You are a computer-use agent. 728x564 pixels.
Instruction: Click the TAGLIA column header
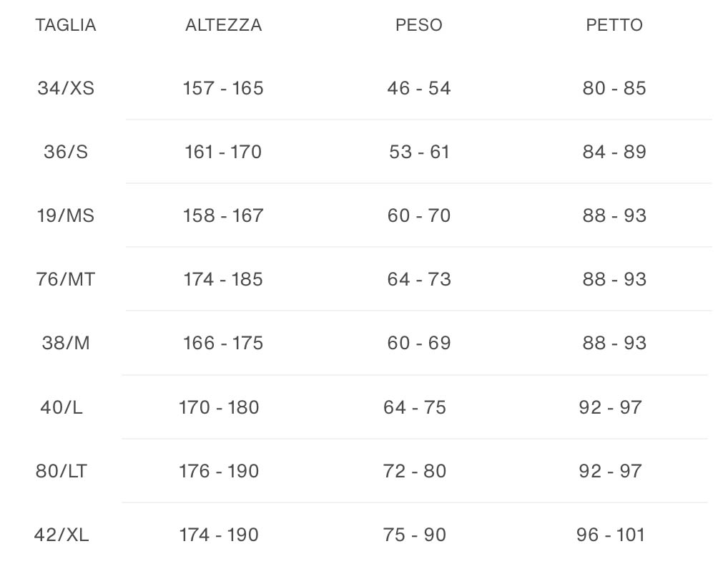66,25
